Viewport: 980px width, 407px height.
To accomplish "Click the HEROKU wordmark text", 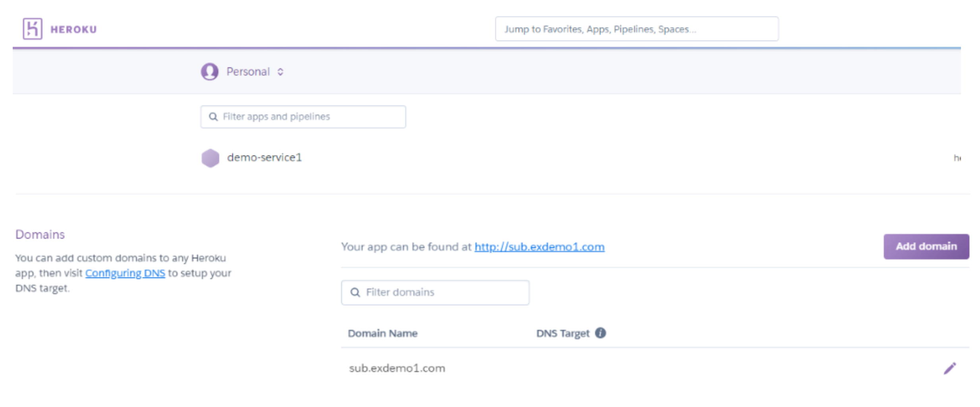I will (73, 29).
